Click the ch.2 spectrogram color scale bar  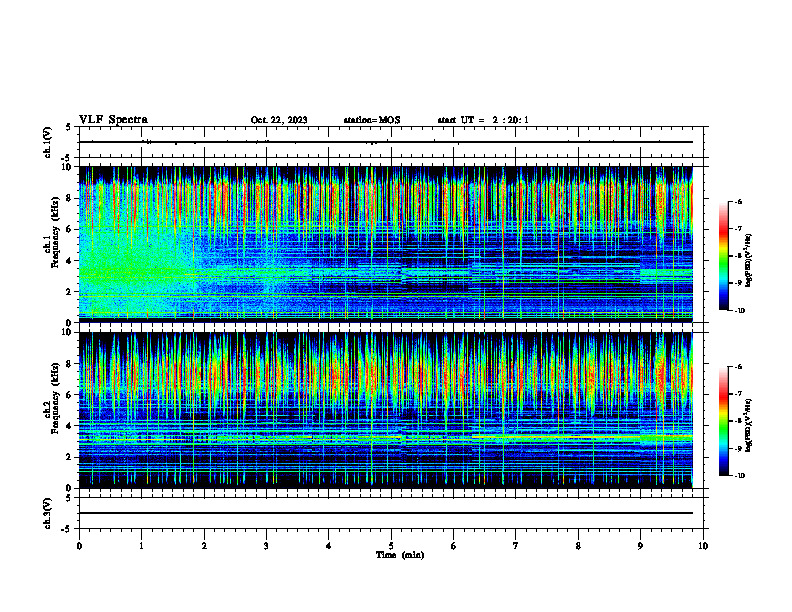724,421
